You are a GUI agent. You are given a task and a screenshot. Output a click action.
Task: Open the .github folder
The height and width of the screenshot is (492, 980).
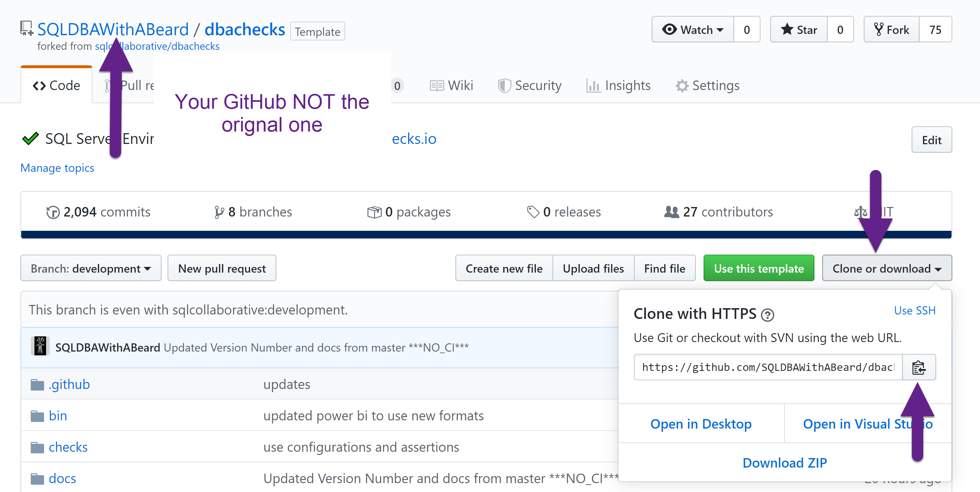(69, 384)
